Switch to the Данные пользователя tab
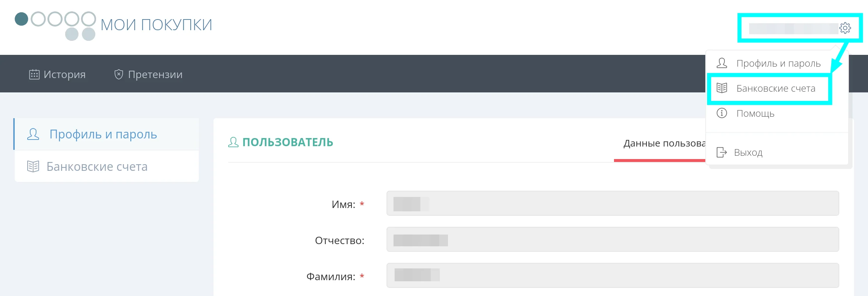This screenshot has width=868, height=296. click(663, 143)
